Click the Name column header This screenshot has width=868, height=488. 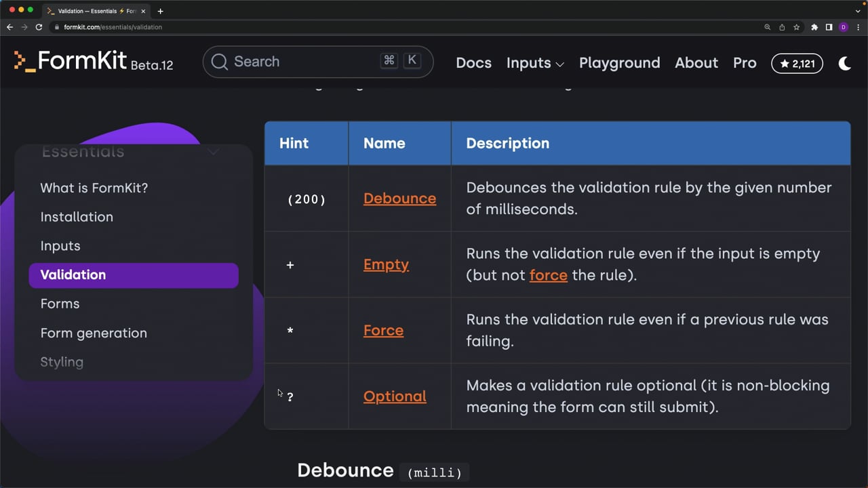399,143
